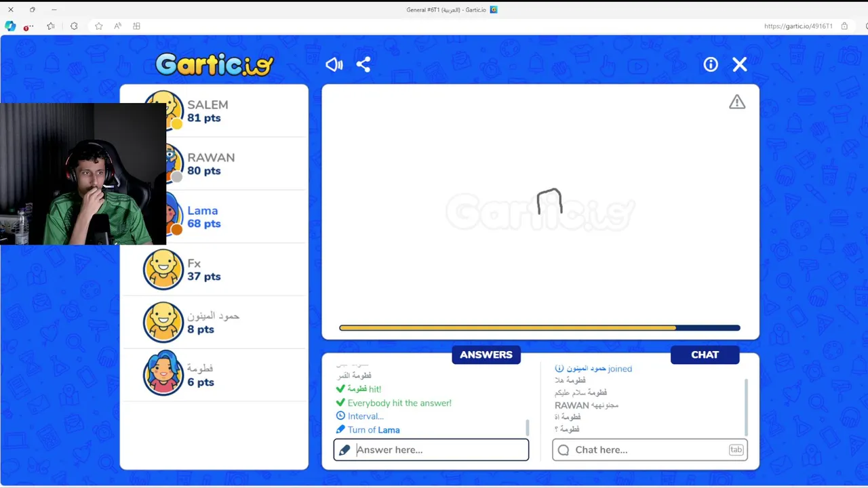Open Edge settings and more menu
The image size is (868, 488).
click(x=28, y=26)
